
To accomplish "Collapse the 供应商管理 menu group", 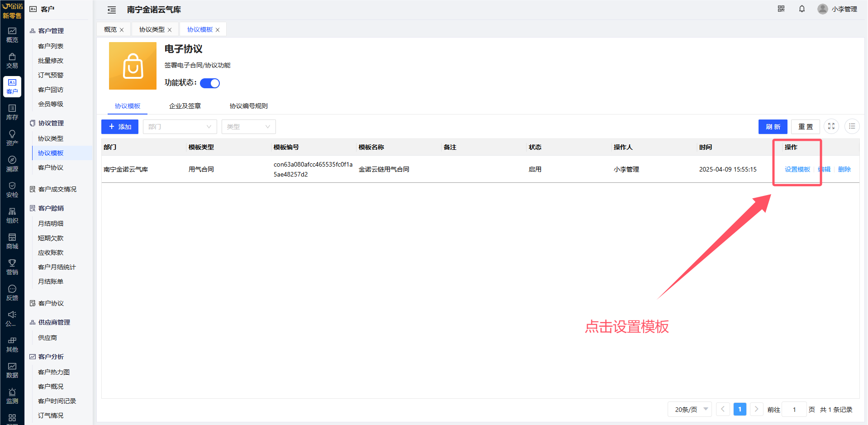I will (x=54, y=322).
